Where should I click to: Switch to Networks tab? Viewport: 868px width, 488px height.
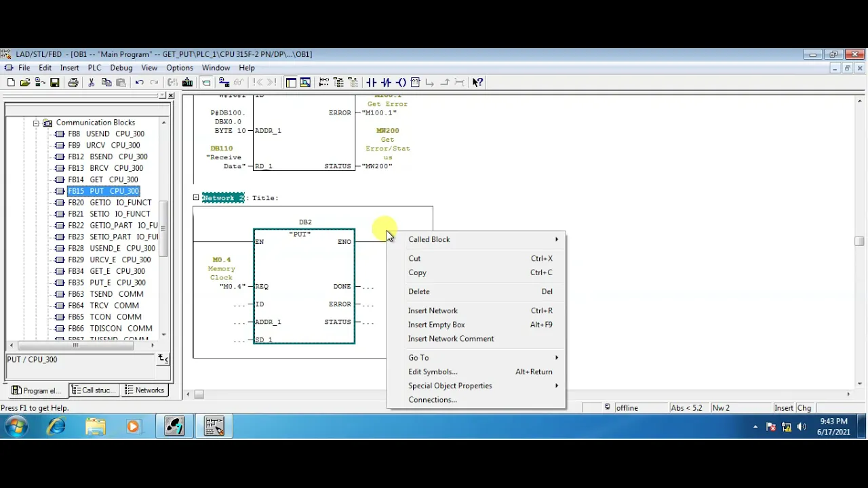tap(144, 390)
